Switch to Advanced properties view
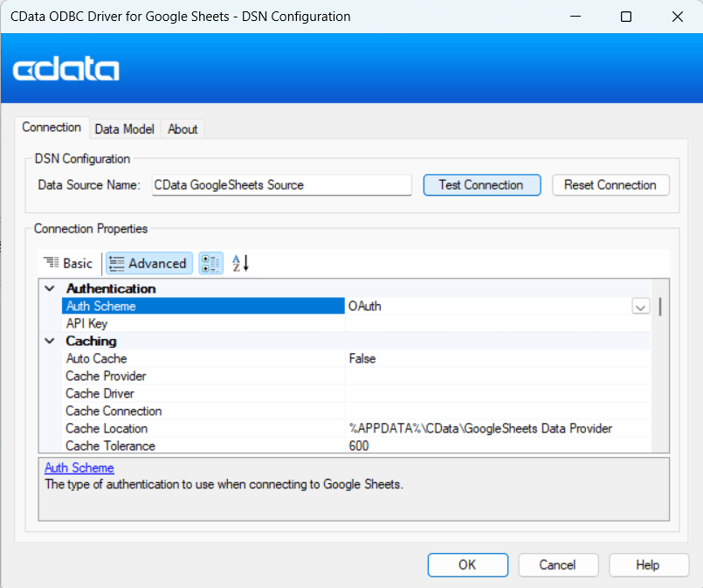This screenshot has height=588, width=703. tap(148, 263)
